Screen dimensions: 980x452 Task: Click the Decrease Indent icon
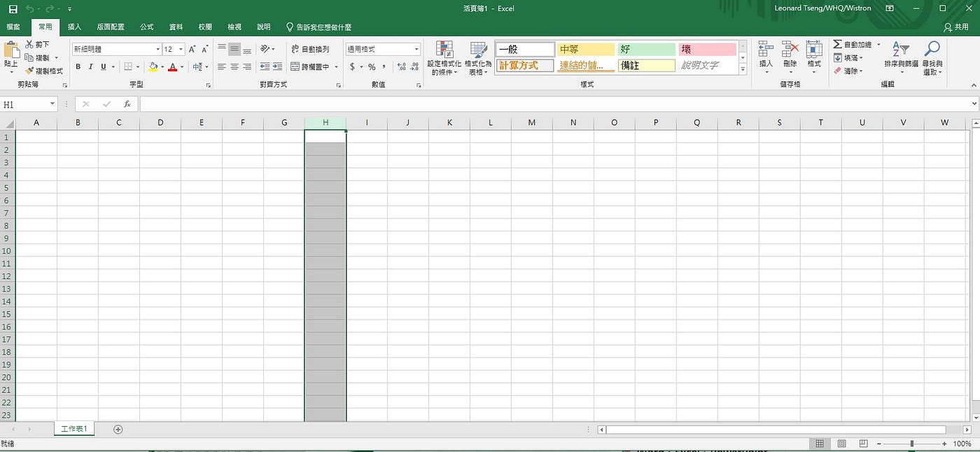tap(265, 67)
